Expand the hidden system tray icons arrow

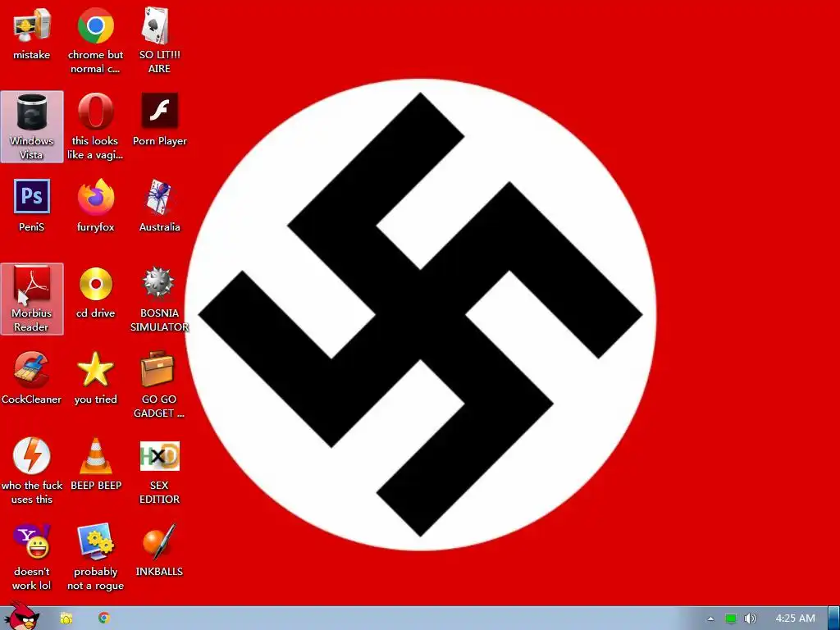coord(711,619)
